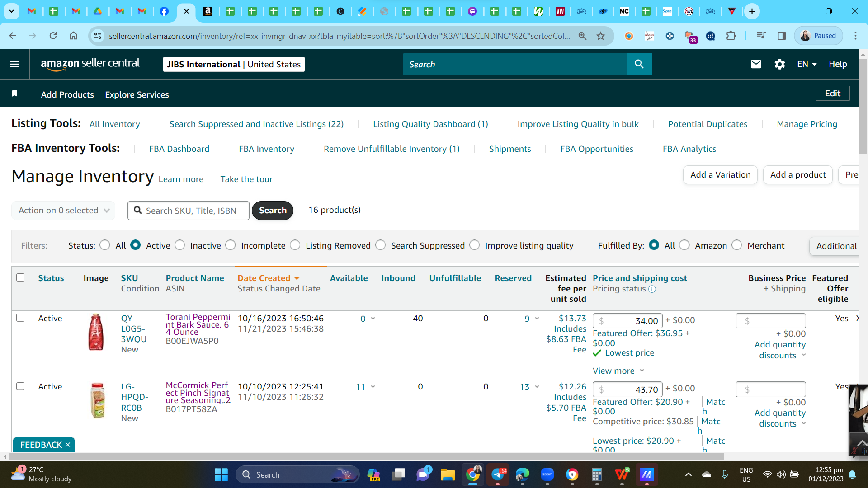Click Pricing status info icon
Screen dimensions: 868x488
click(x=652, y=289)
